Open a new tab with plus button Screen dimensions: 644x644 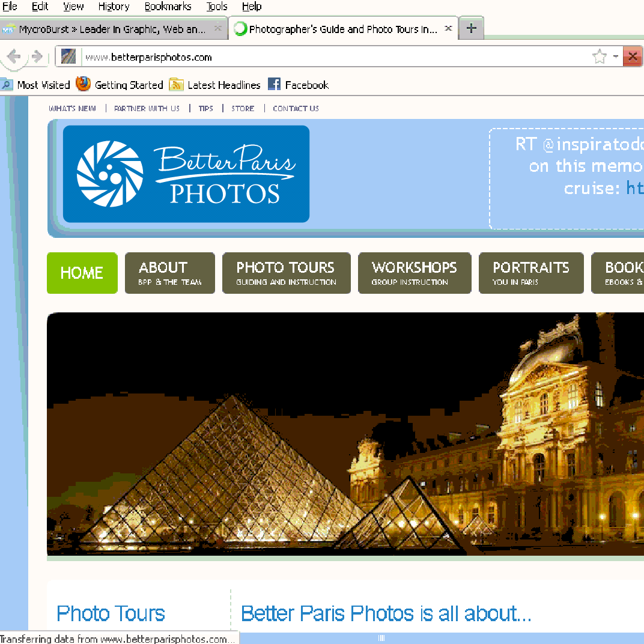click(472, 28)
